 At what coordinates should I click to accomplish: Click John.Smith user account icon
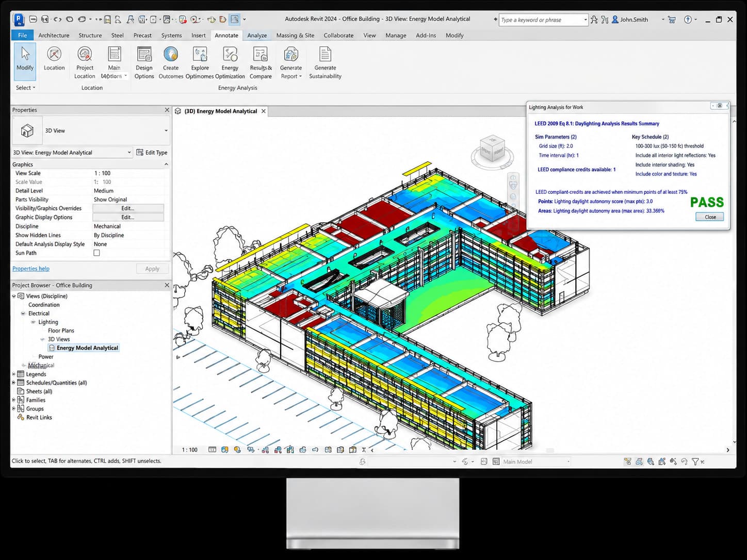pos(615,20)
